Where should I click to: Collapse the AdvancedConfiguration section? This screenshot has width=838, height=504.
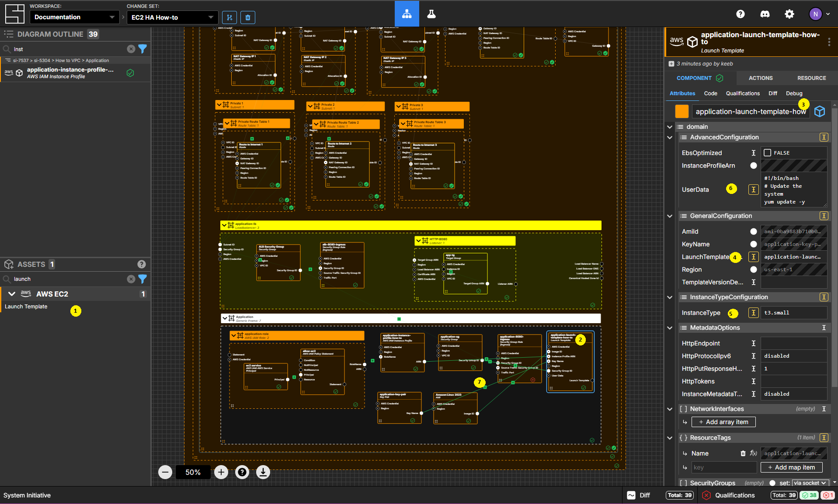click(x=669, y=137)
